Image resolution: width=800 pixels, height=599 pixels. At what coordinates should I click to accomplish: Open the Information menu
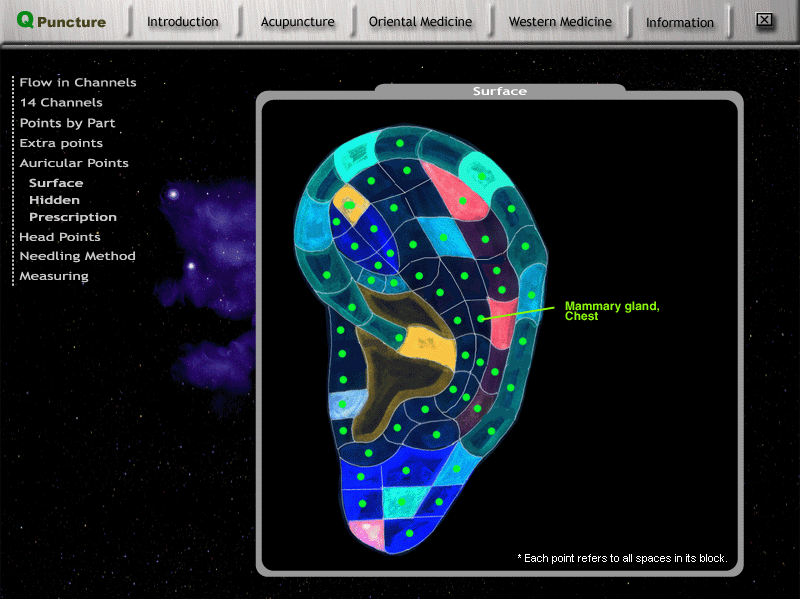click(x=679, y=22)
